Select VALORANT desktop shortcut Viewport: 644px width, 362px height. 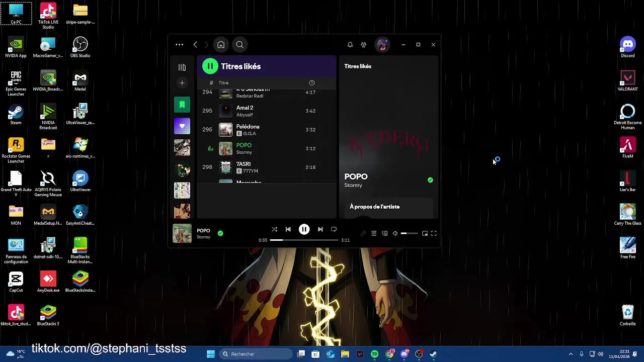point(627,80)
